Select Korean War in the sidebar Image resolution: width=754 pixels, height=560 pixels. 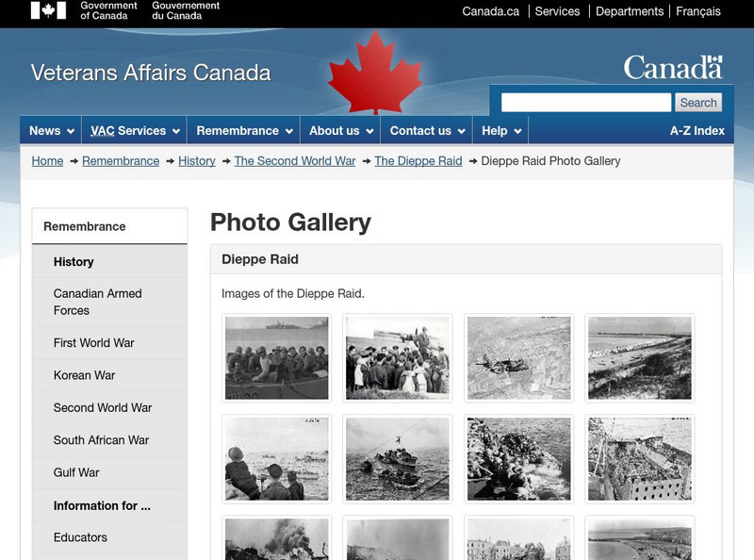click(x=84, y=375)
